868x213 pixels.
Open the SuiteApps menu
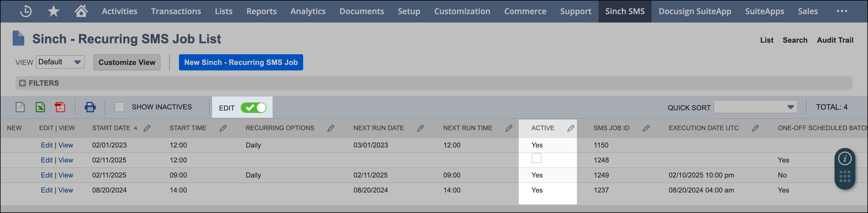tap(764, 11)
